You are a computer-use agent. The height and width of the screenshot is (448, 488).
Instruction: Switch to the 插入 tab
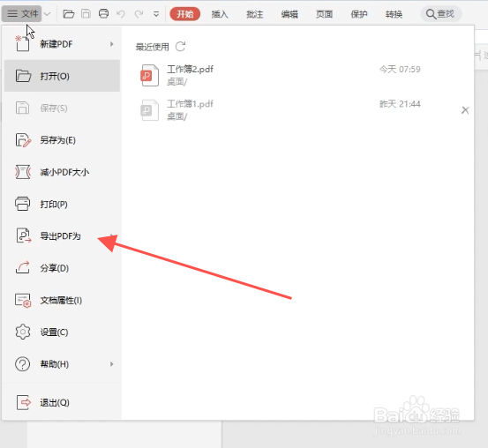[x=220, y=14]
